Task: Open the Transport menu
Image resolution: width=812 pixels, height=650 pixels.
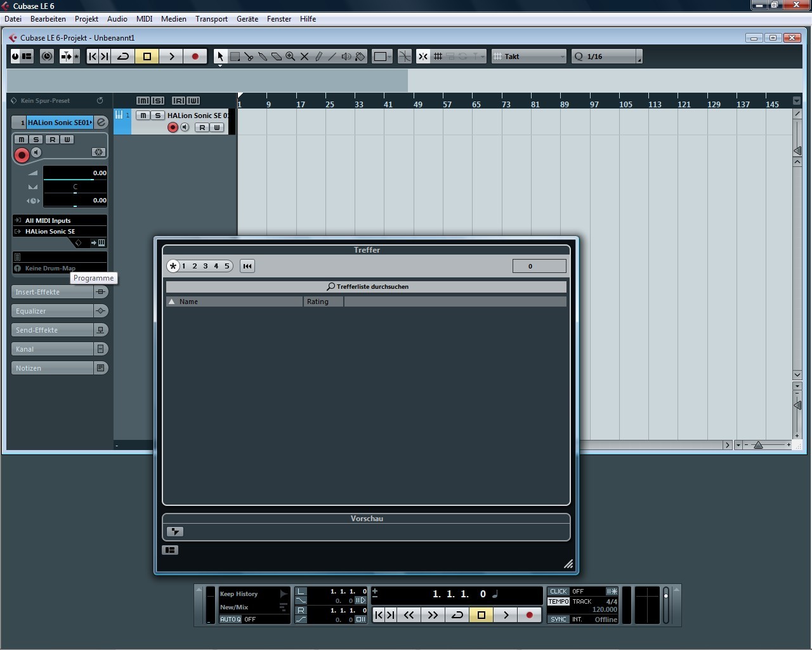Action: [x=211, y=19]
